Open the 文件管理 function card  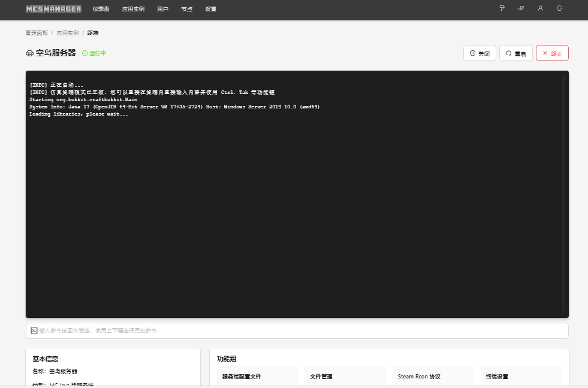pos(345,377)
